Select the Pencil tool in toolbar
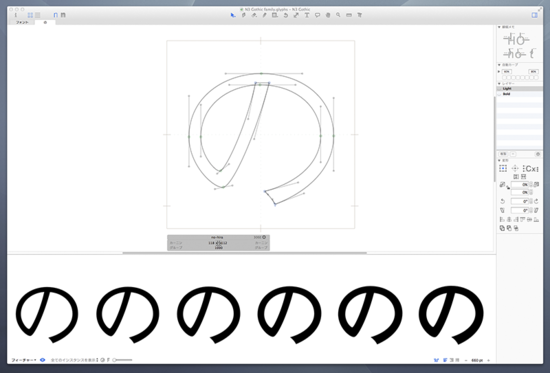 coord(264,15)
